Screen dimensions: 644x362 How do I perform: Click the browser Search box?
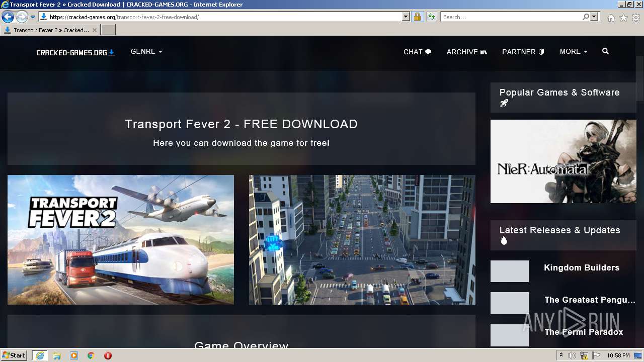pyautogui.click(x=511, y=17)
